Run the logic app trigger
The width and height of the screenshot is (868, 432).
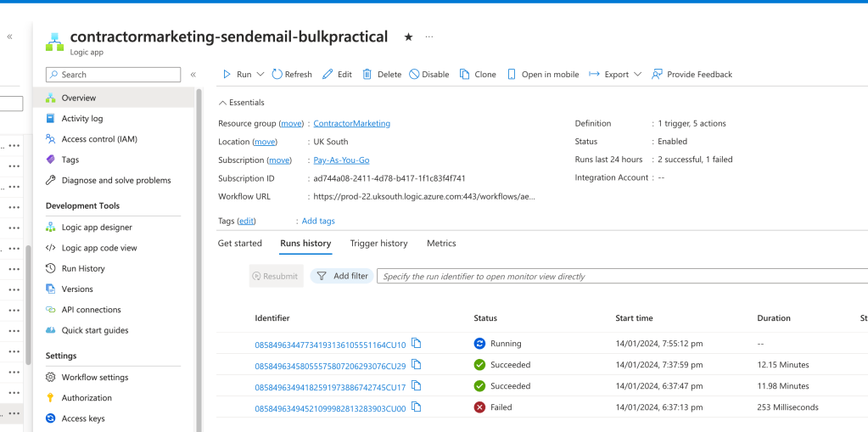coord(237,74)
